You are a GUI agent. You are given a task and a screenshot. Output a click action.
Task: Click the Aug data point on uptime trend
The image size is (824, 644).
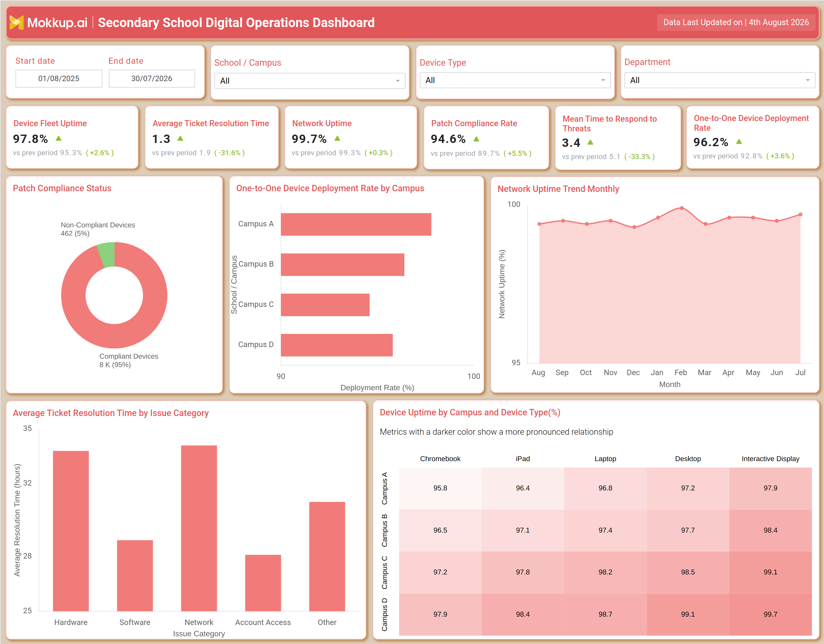point(539,224)
